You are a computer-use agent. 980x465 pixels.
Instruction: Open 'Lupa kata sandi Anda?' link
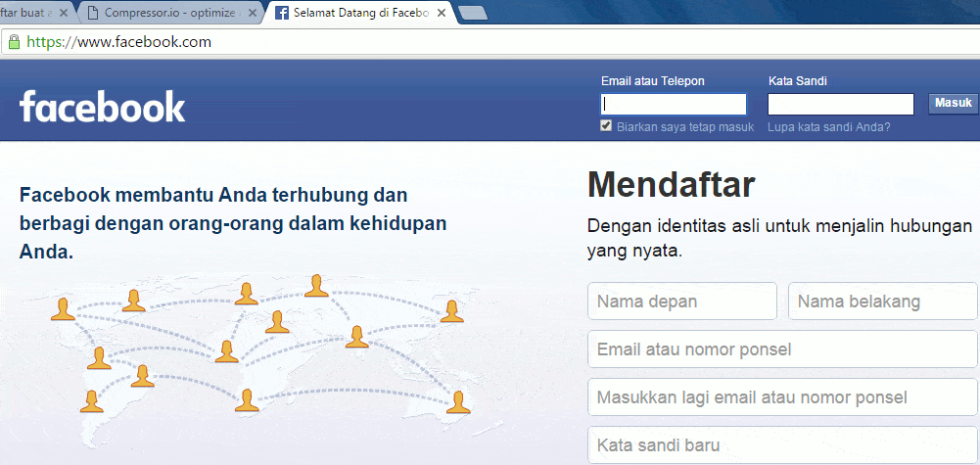pyautogui.click(x=829, y=127)
